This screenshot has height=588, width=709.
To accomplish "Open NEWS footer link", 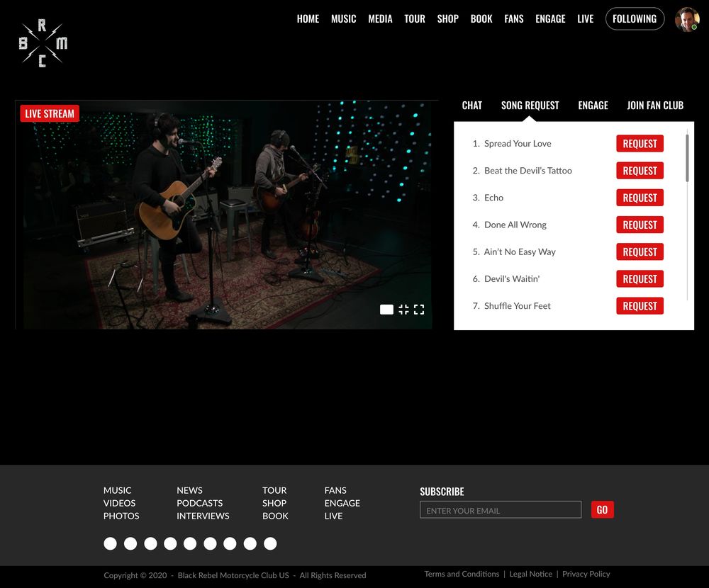I will (189, 490).
